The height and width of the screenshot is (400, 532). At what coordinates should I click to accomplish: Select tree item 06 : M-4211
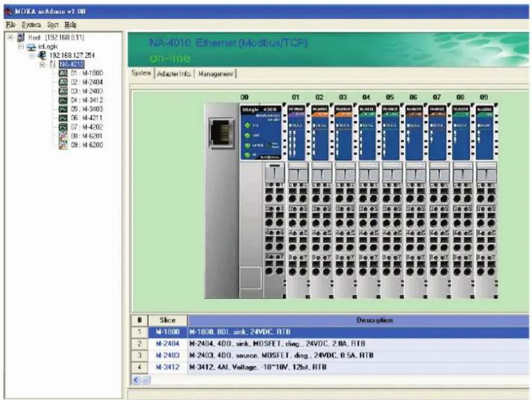coord(86,118)
